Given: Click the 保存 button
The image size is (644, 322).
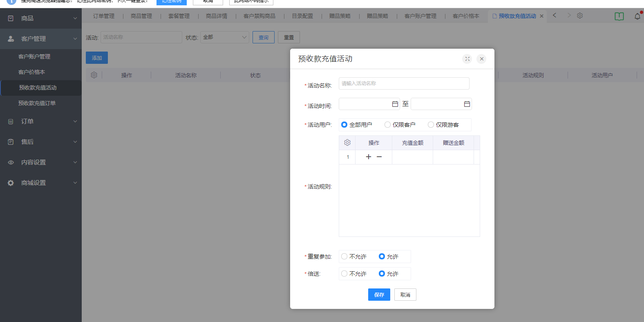Looking at the screenshot, I should click(379, 295).
